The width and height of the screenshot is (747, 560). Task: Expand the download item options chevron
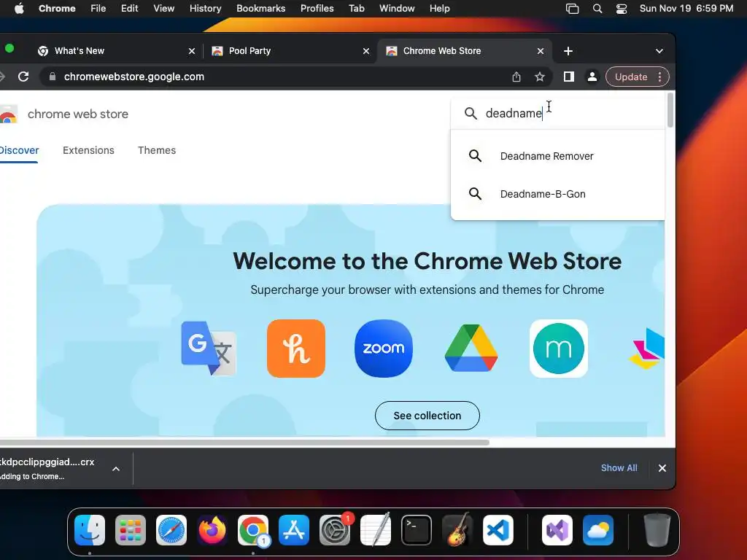[x=116, y=469]
